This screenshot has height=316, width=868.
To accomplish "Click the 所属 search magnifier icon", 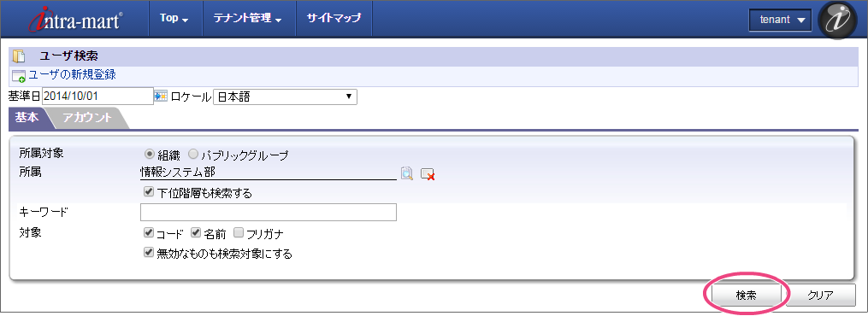I will pos(407,173).
